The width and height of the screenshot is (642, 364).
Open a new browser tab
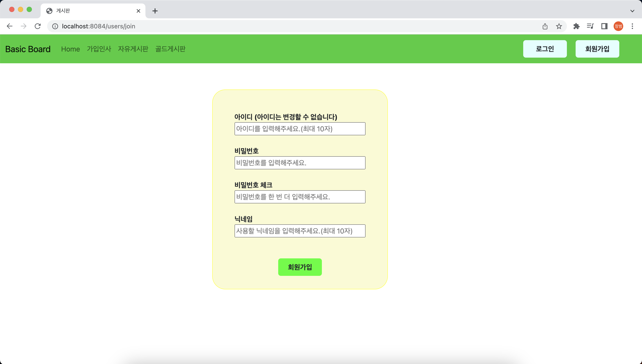point(155,11)
